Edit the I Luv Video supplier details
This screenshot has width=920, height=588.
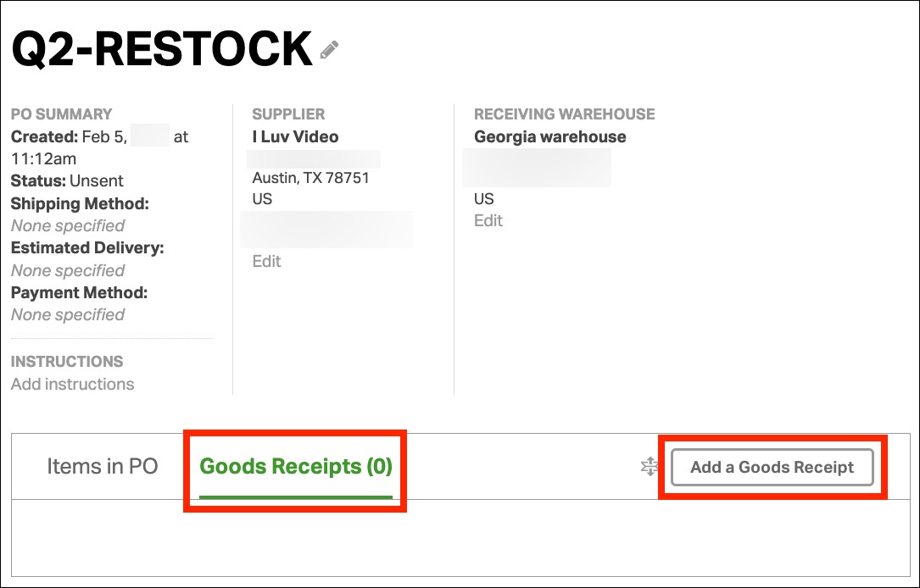(x=266, y=261)
